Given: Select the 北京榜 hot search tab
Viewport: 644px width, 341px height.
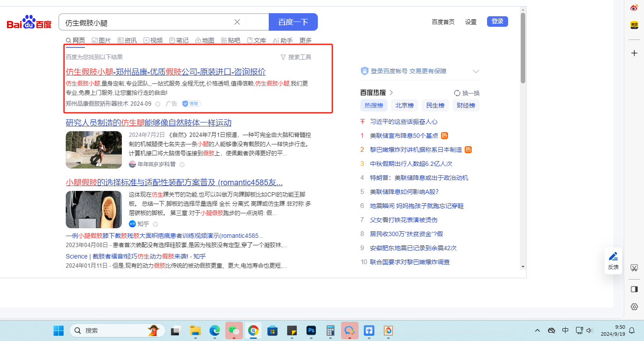Looking at the screenshot, I should 404,105.
